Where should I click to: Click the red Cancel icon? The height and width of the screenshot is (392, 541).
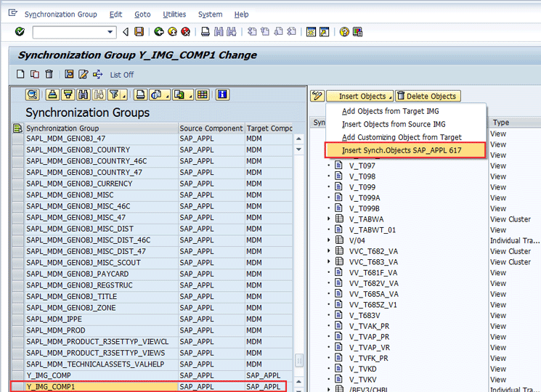click(186, 32)
